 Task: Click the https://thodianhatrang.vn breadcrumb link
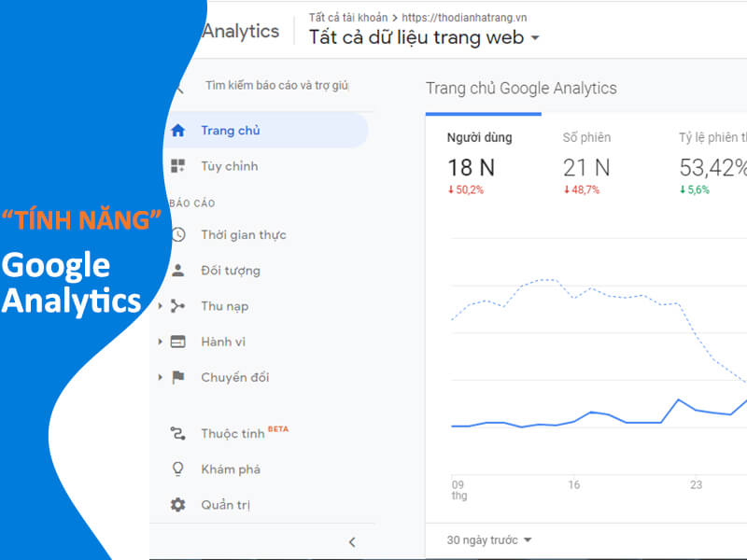[464, 18]
